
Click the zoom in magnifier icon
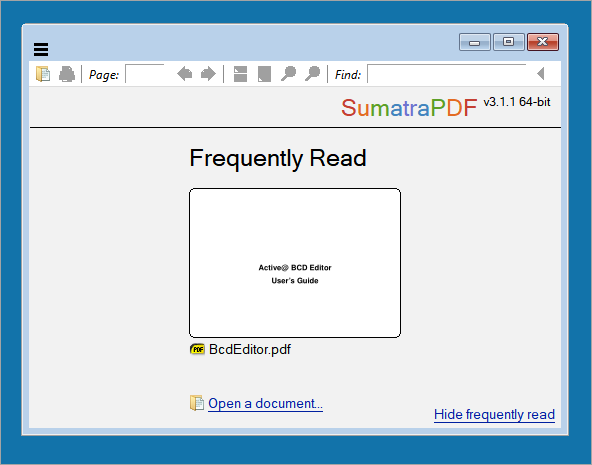tap(313, 74)
